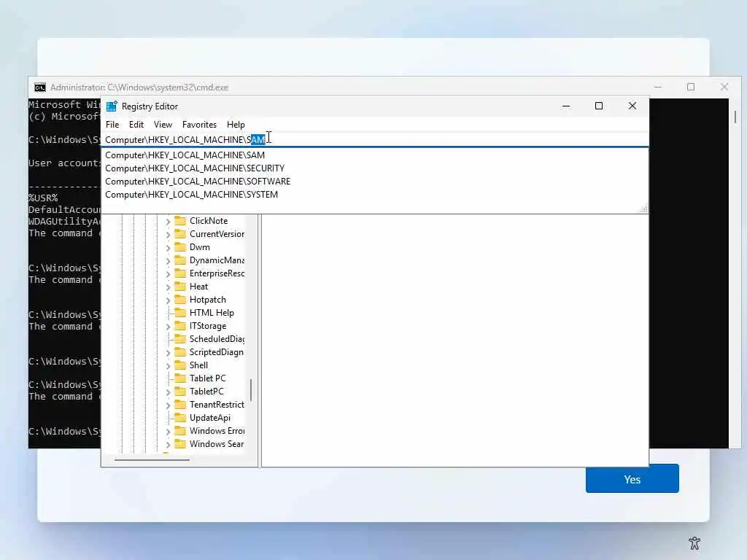Open the Help menu in Registry Editor

click(x=236, y=125)
